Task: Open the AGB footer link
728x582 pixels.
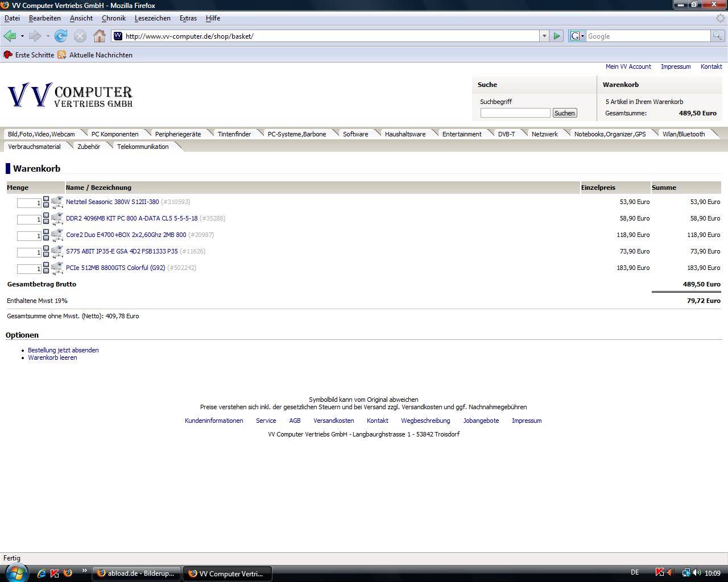Action: [x=295, y=421]
